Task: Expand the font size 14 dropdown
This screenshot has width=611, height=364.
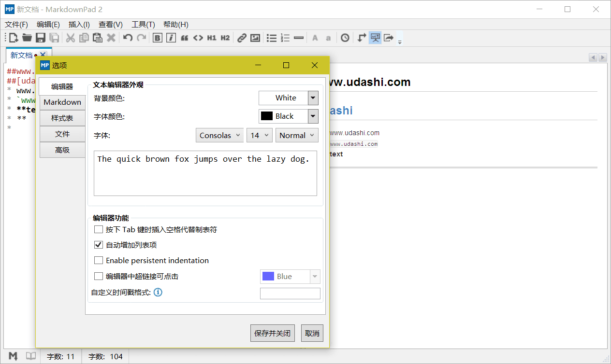Action: (260, 135)
